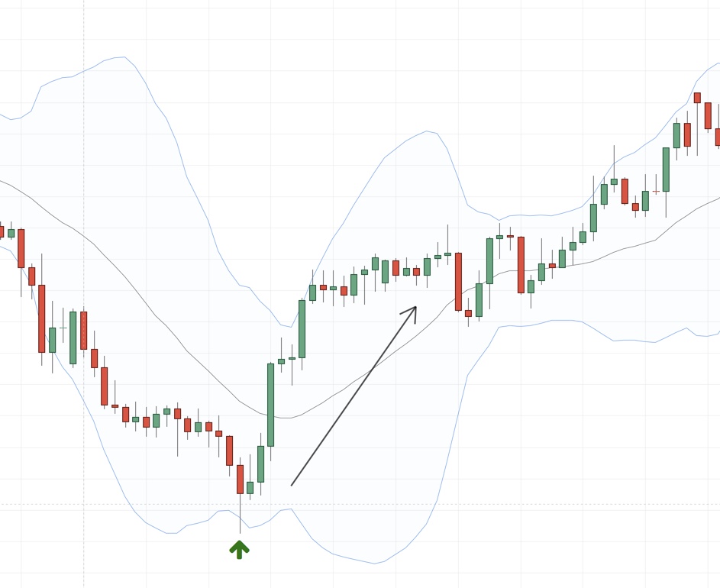The width and height of the screenshot is (720, 588).
Task: Select the red candle directly above the green arrow
Action: pyautogui.click(x=240, y=479)
